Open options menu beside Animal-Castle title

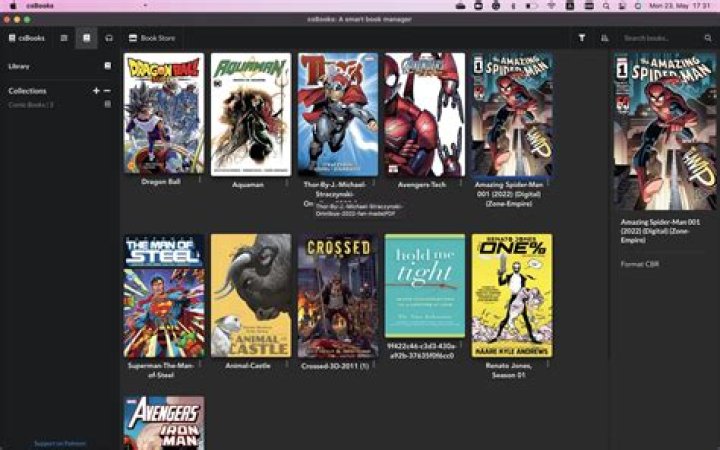[287, 364]
